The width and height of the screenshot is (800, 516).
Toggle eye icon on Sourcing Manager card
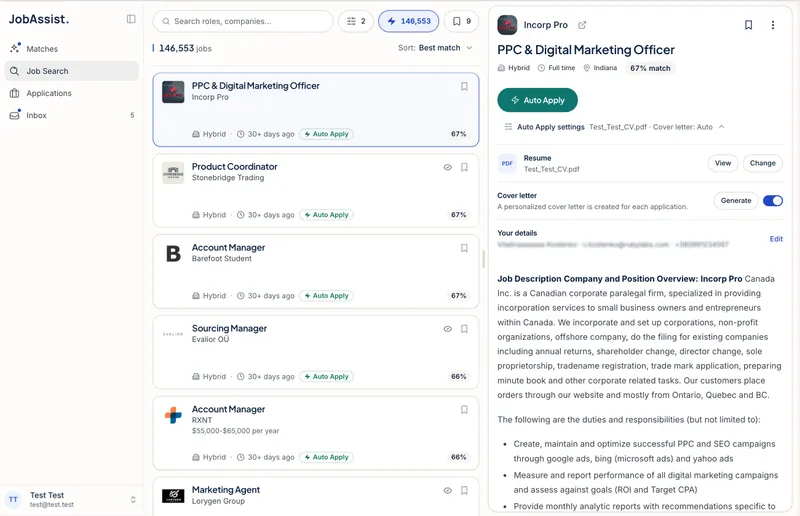447,329
